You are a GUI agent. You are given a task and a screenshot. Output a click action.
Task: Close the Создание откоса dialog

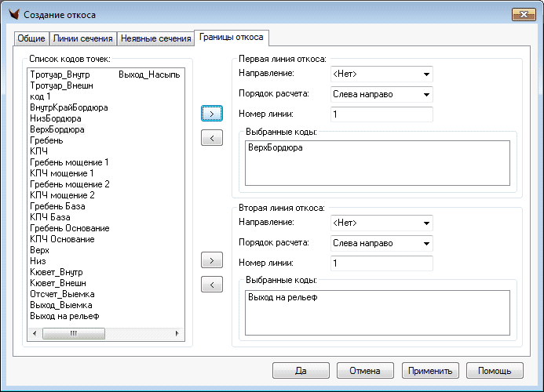[x=524, y=14]
